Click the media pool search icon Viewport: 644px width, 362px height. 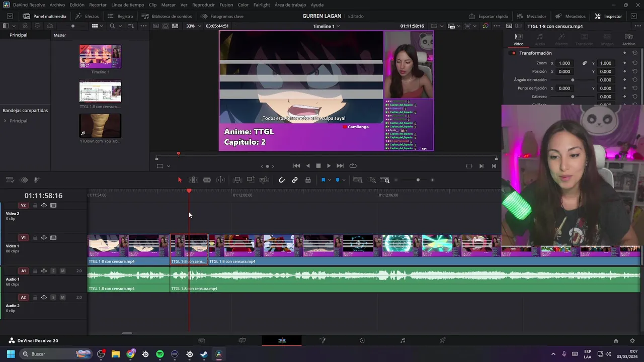pos(112,26)
